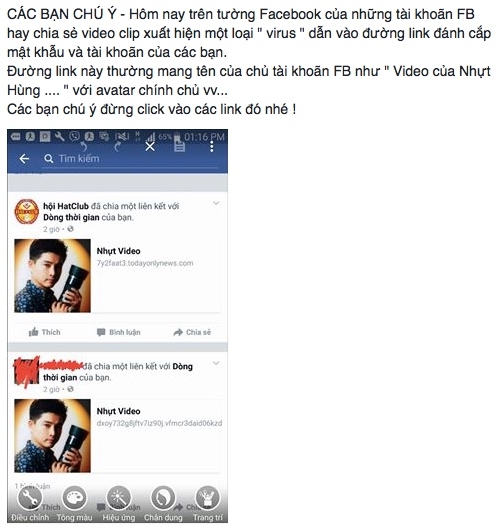Screen dimensions: 499x532
Task: Select the Tông màu palette tool
Action: click(x=74, y=504)
